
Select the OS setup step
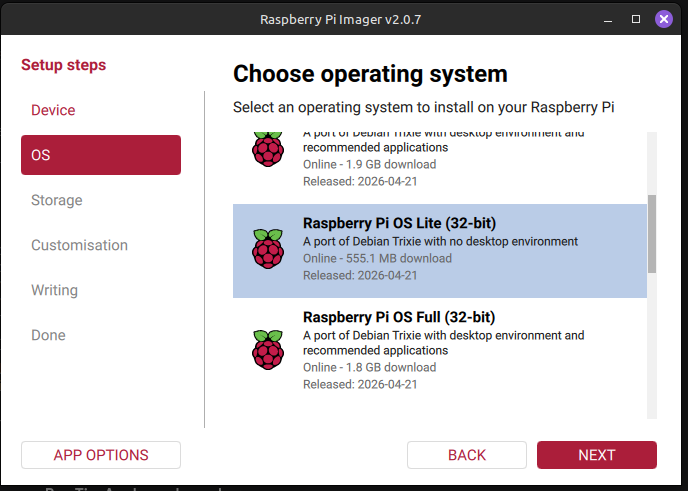(101, 155)
